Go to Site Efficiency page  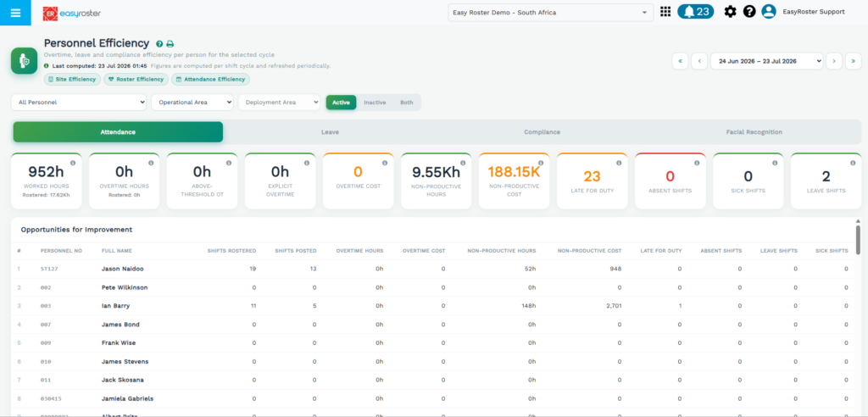(x=73, y=79)
